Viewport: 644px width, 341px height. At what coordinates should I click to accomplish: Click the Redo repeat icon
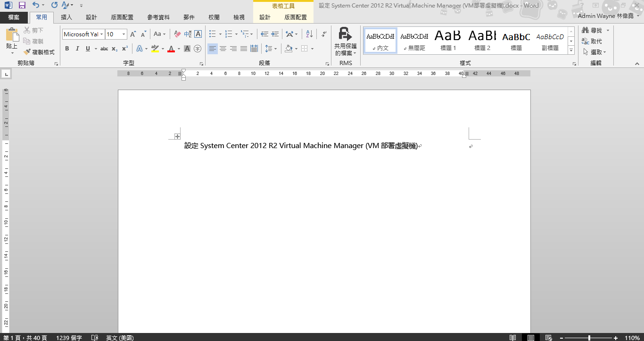(x=54, y=5)
